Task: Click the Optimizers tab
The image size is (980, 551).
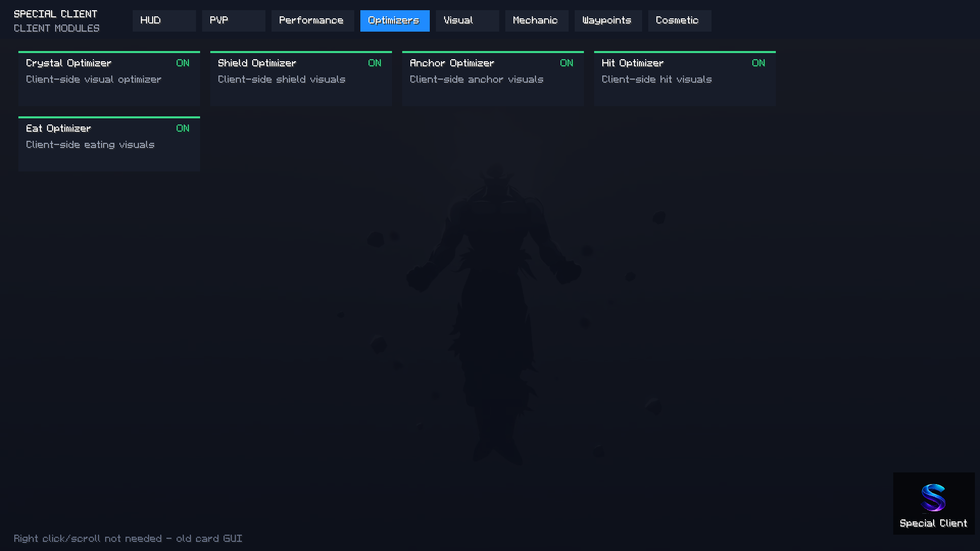Action: [395, 21]
